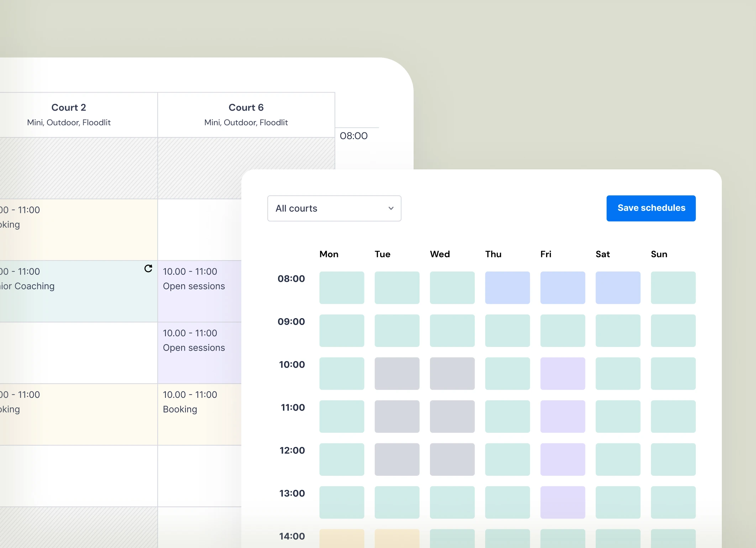Toggle the Wednesday 12:00 grey slot
This screenshot has width=756, height=548.
pyautogui.click(x=452, y=459)
